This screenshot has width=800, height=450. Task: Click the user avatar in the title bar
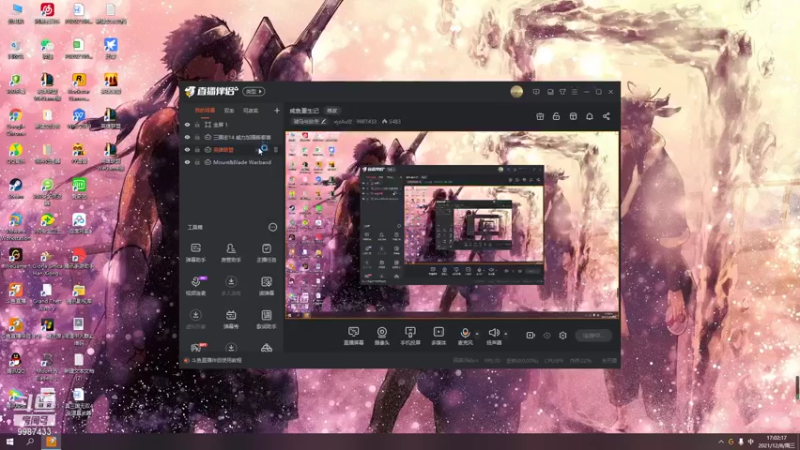click(517, 92)
